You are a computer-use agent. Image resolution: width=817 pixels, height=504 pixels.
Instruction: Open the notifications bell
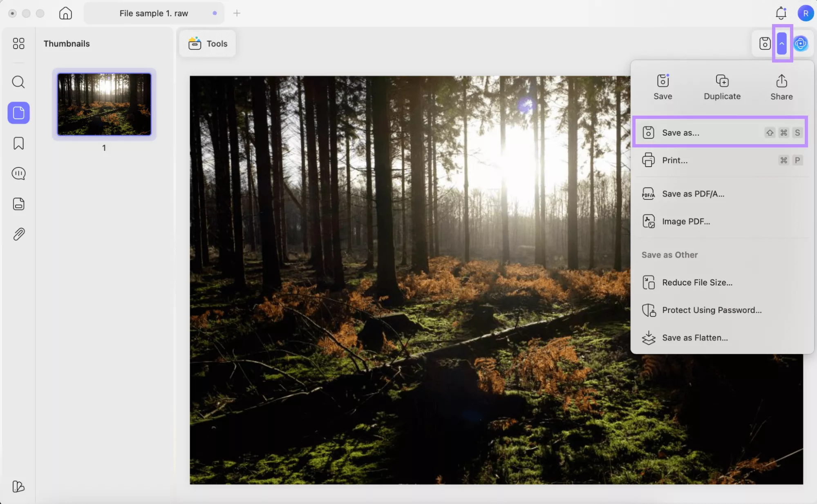(x=781, y=13)
